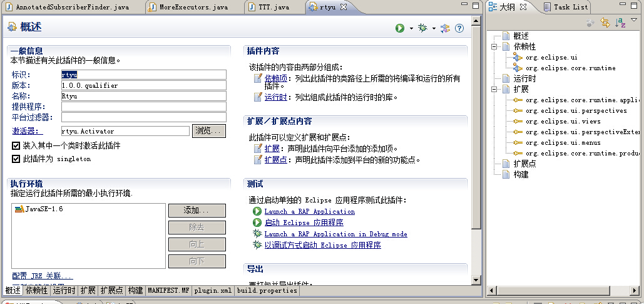Click 启动 Eclipse 应用程序 link
This screenshot has width=644, height=304.
tap(304, 223)
